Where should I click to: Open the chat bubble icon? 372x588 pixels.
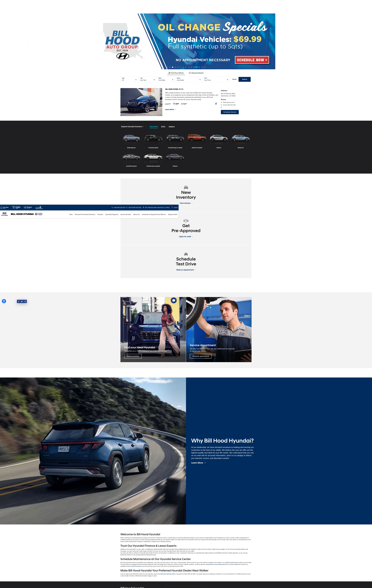174,300
